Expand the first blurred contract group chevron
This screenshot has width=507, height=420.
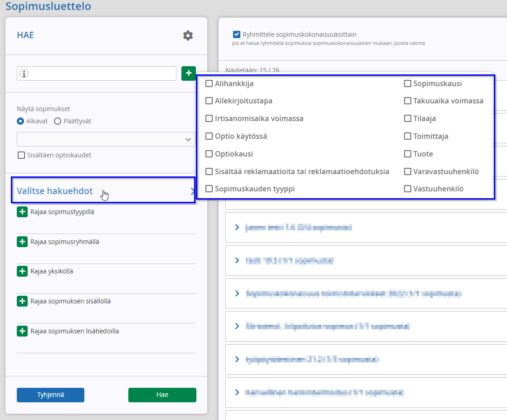coord(237,227)
